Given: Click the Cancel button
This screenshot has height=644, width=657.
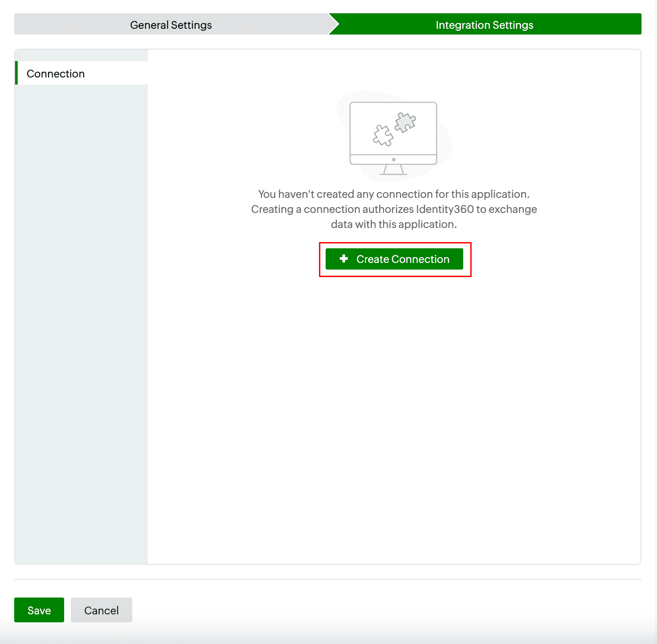Looking at the screenshot, I should point(101,610).
